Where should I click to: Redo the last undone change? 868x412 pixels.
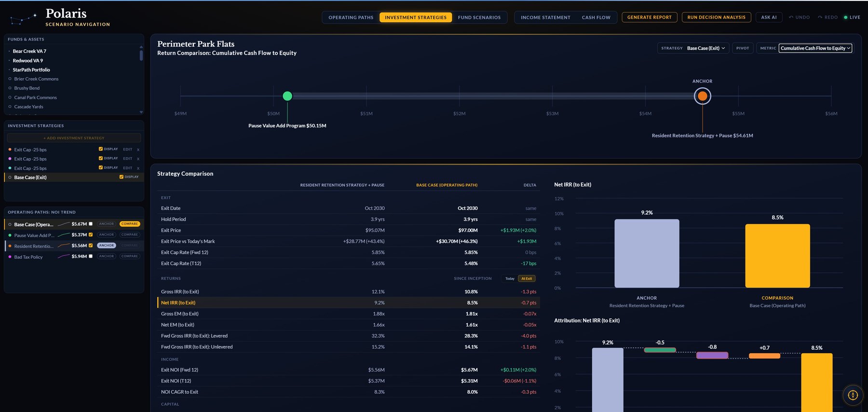click(x=827, y=17)
